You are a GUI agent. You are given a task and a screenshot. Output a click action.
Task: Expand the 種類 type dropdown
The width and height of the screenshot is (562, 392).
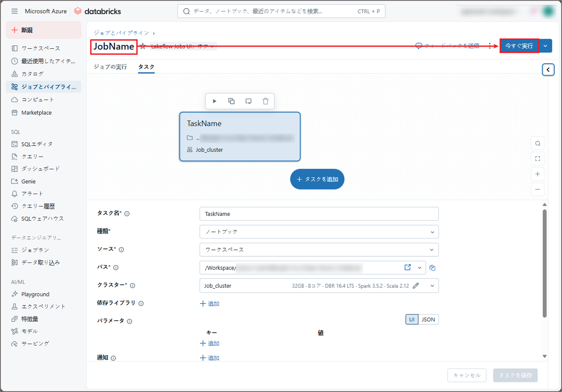319,232
